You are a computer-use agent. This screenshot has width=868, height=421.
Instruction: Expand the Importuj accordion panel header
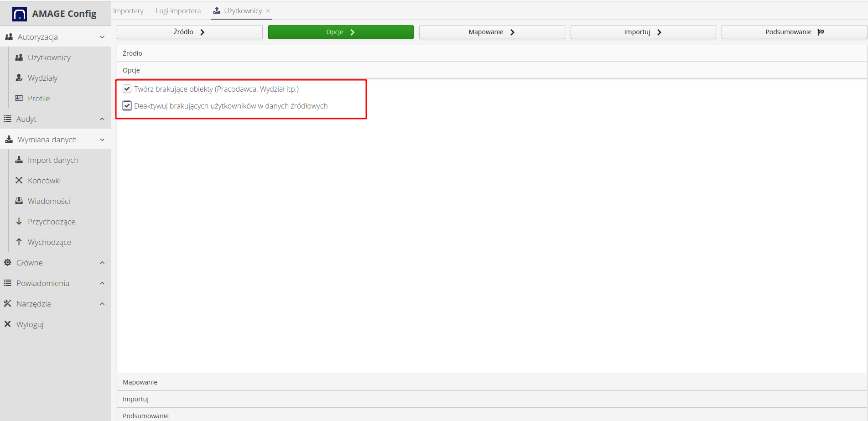click(136, 399)
